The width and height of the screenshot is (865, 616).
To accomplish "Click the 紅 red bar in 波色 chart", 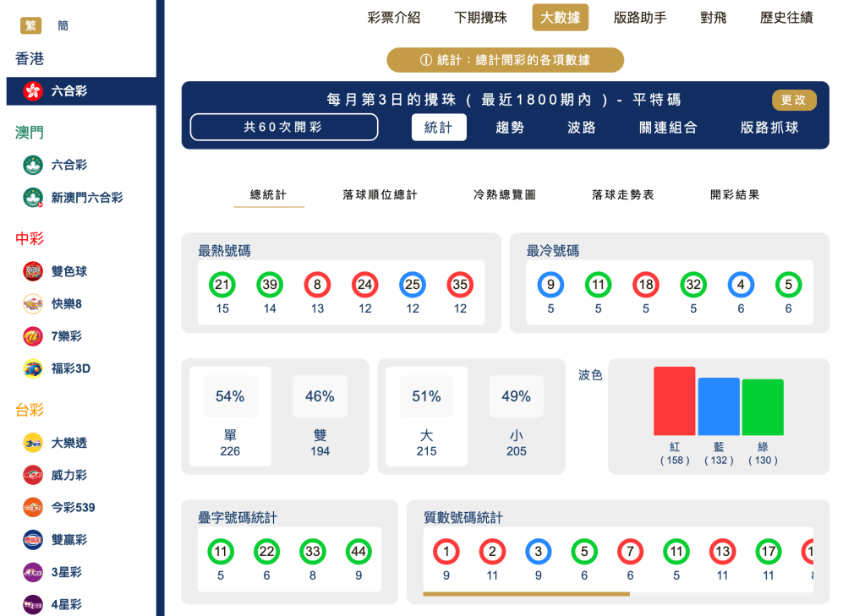I will click(x=674, y=402).
